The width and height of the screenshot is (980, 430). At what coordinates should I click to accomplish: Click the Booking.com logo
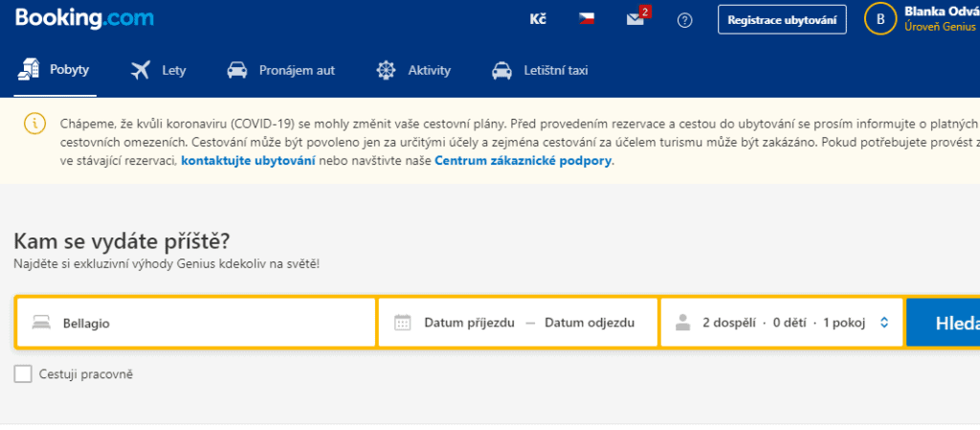click(x=84, y=18)
